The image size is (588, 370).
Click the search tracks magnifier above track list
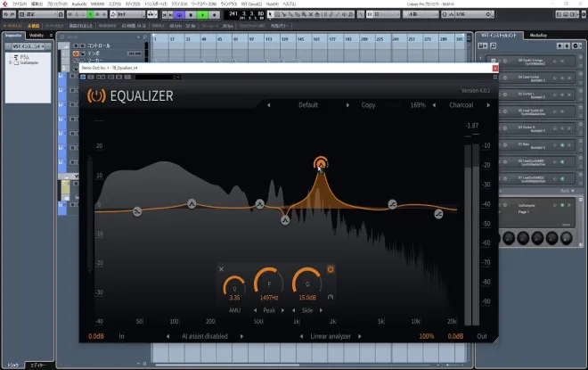[144, 37]
